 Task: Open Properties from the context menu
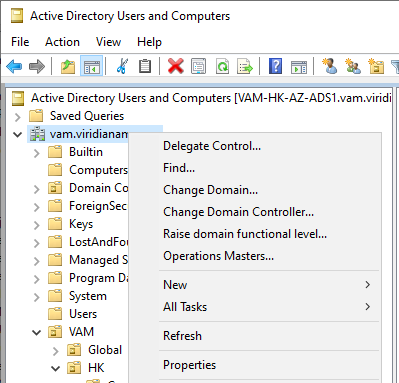coord(189,365)
